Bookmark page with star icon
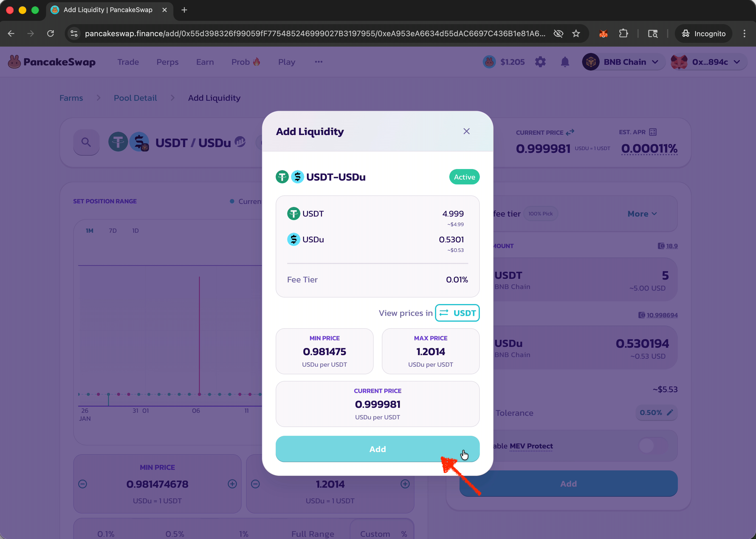756x539 pixels. click(x=576, y=33)
